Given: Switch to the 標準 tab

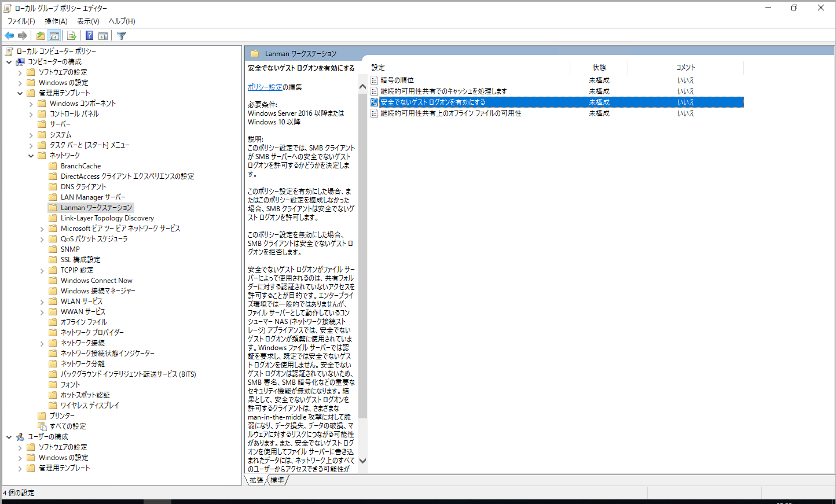Looking at the screenshot, I should tap(278, 480).
